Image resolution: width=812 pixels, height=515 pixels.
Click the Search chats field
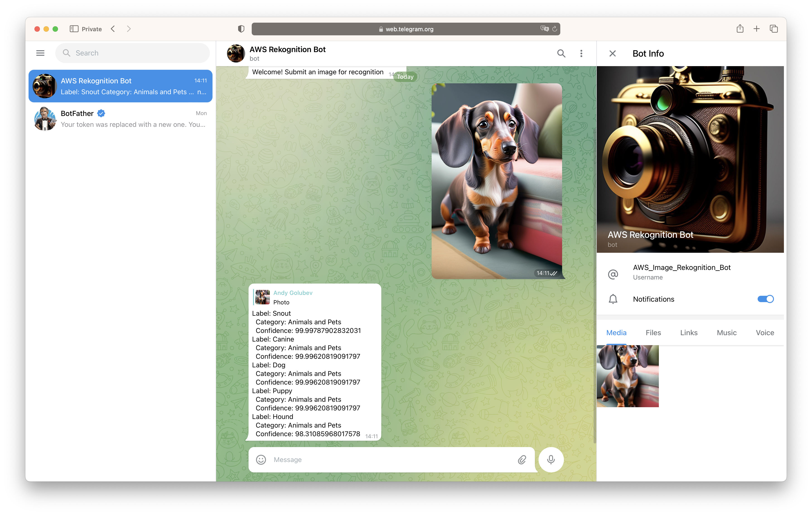tap(132, 53)
